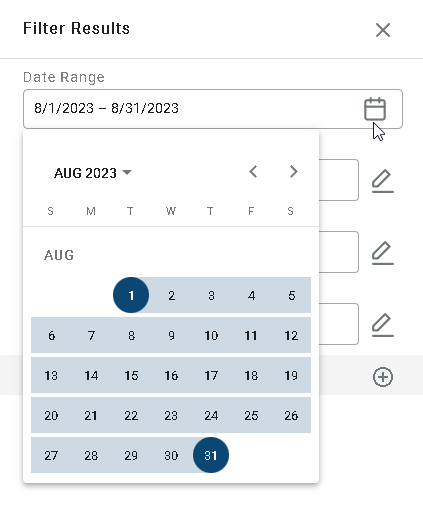Screen dimensions: 423x505
Task: Pick August 15 in the calendar
Action: click(x=131, y=375)
